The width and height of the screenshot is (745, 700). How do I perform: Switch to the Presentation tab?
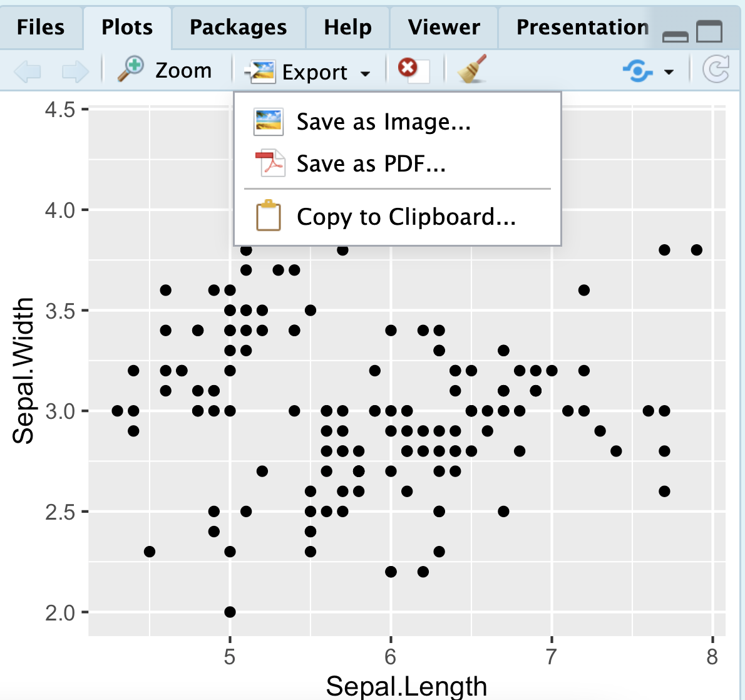click(x=581, y=26)
